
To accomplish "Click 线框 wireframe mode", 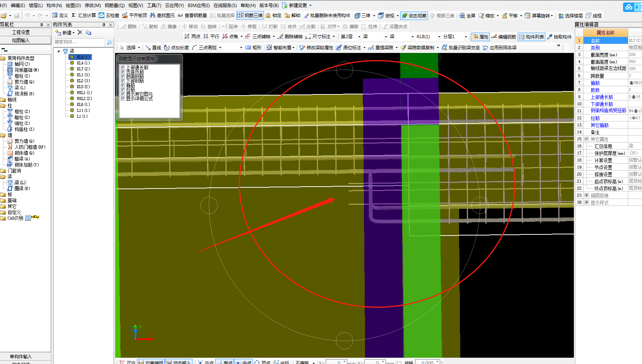I will tap(593, 16).
